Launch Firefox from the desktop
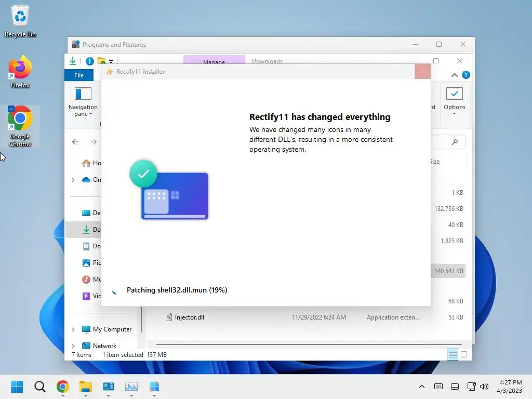This screenshot has height=399, width=532. tap(20, 72)
